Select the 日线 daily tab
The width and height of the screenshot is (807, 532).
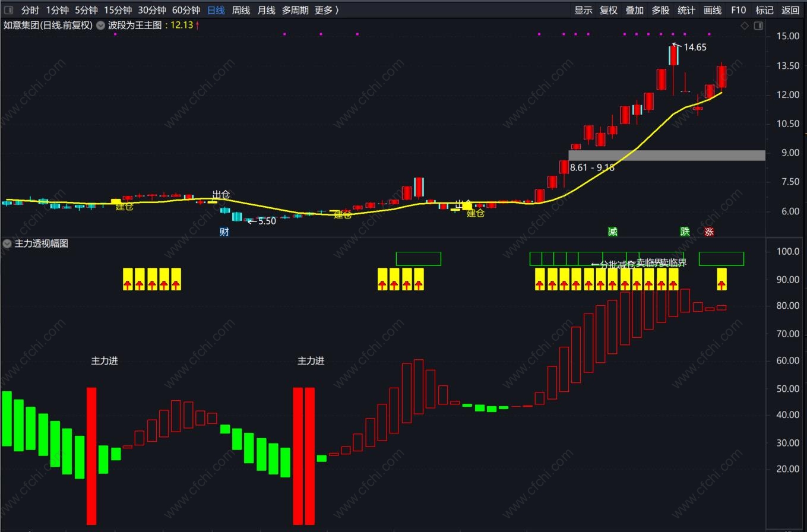[x=216, y=10]
